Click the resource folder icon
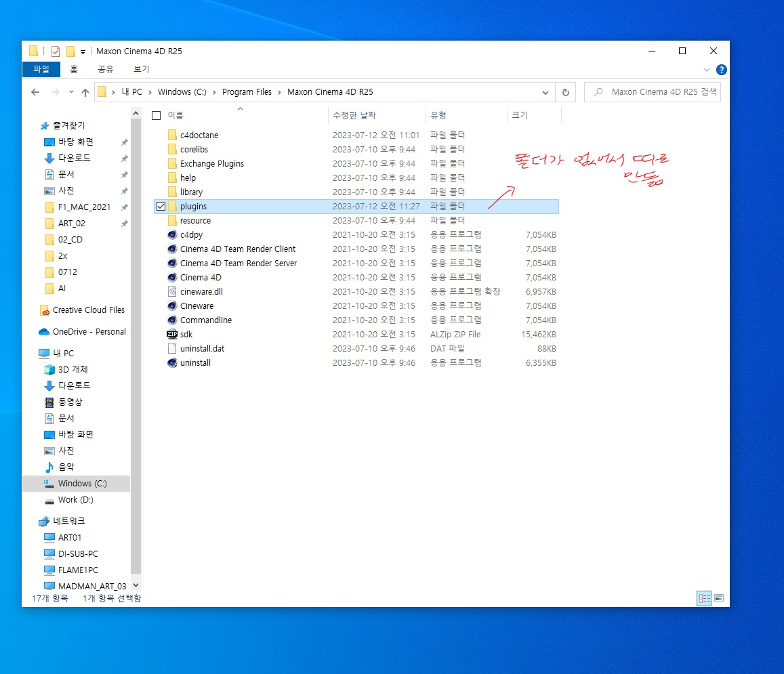The height and width of the screenshot is (674, 784). [172, 221]
